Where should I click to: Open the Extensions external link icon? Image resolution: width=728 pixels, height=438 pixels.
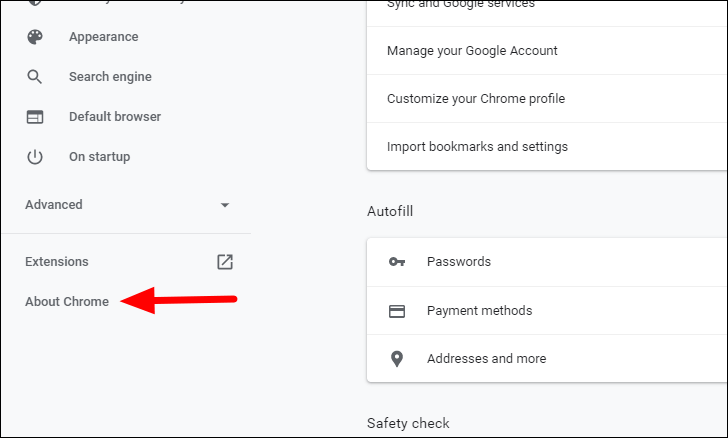tap(225, 262)
